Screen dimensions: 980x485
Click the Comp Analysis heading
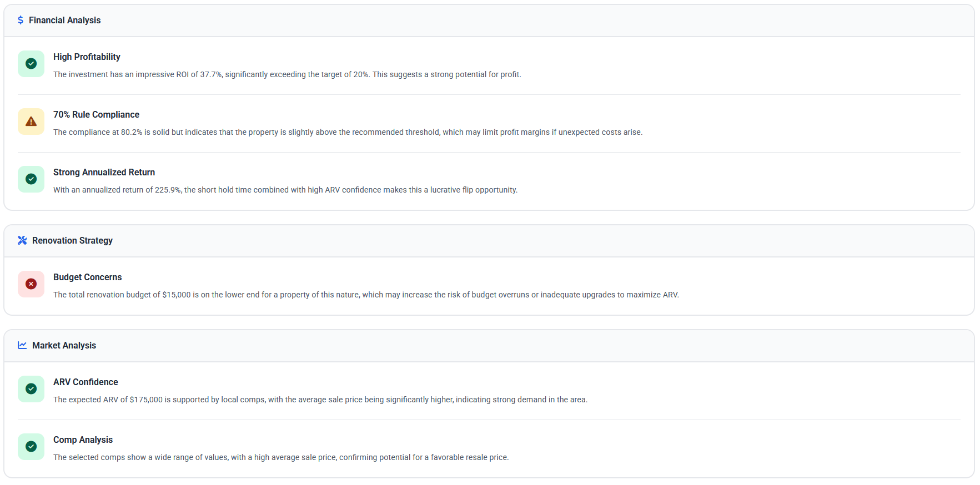[x=83, y=439]
